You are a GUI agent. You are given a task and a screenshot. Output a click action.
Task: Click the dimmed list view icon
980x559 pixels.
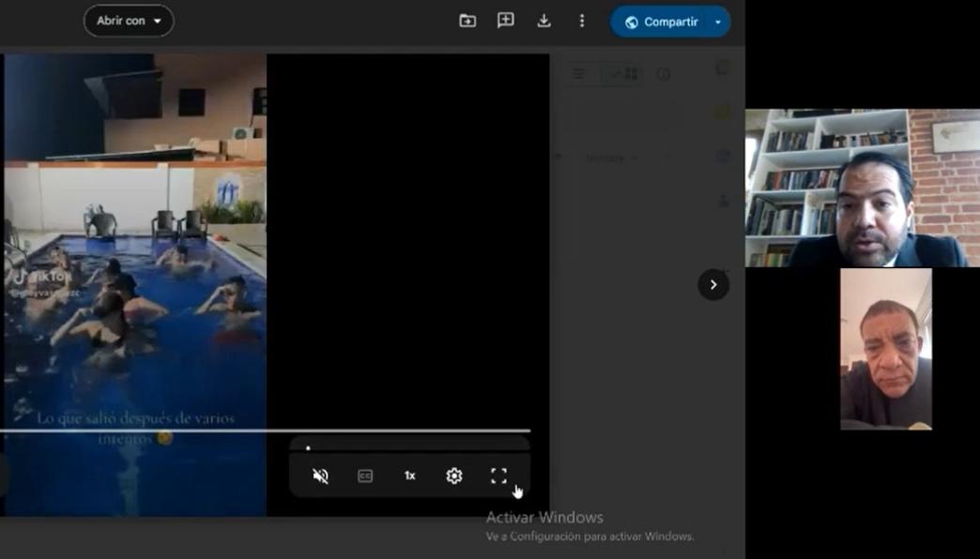(579, 74)
